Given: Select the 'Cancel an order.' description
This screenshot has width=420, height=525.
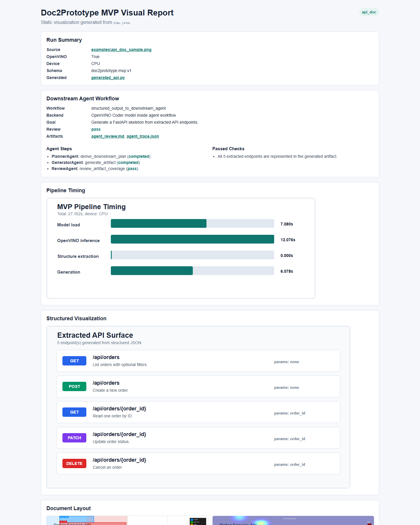Looking at the screenshot, I should (x=108, y=467).
